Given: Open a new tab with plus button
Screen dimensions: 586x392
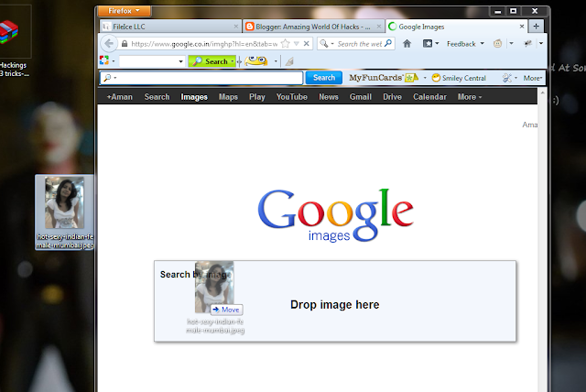Looking at the screenshot, I should point(536,27).
